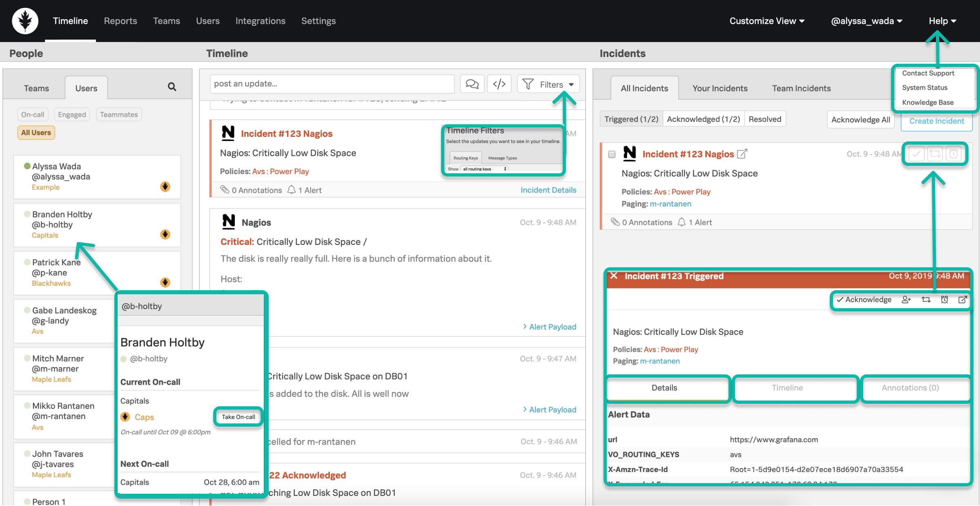Open the @alyssa_wada account menu
The width and height of the screenshot is (980, 506).
(866, 21)
